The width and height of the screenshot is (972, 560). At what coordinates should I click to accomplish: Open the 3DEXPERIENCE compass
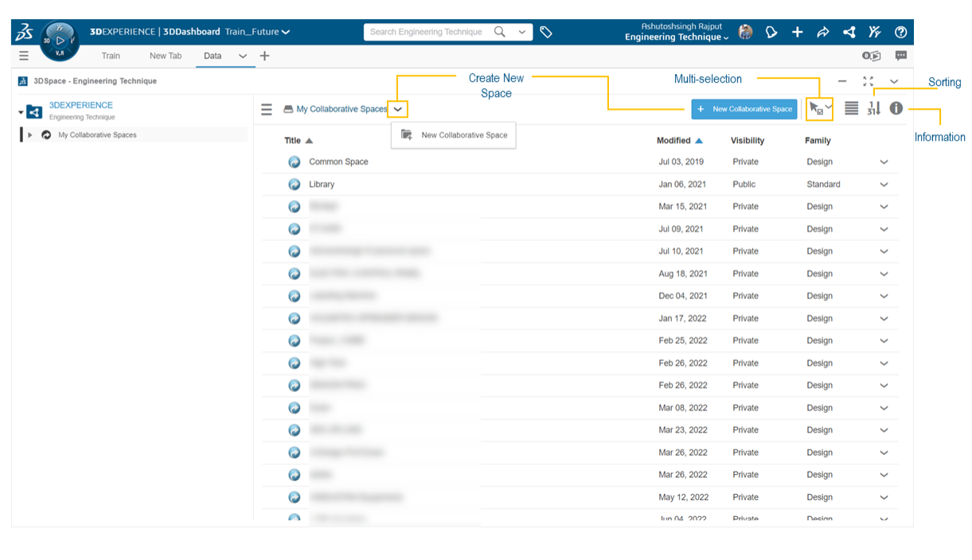(59, 41)
